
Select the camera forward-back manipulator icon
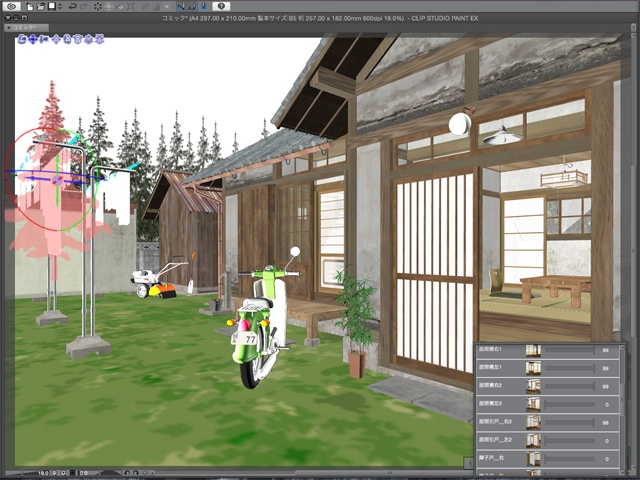(x=44, y=39)
